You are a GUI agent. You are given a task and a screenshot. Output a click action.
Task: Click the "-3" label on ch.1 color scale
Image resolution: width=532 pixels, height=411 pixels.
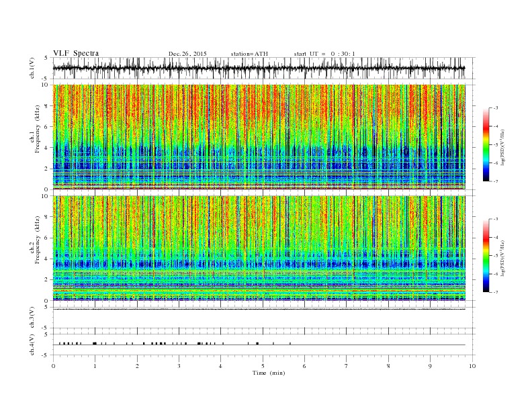496,108
